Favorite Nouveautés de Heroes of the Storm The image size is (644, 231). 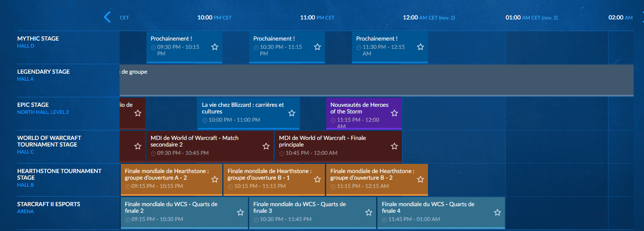[394, 113]
